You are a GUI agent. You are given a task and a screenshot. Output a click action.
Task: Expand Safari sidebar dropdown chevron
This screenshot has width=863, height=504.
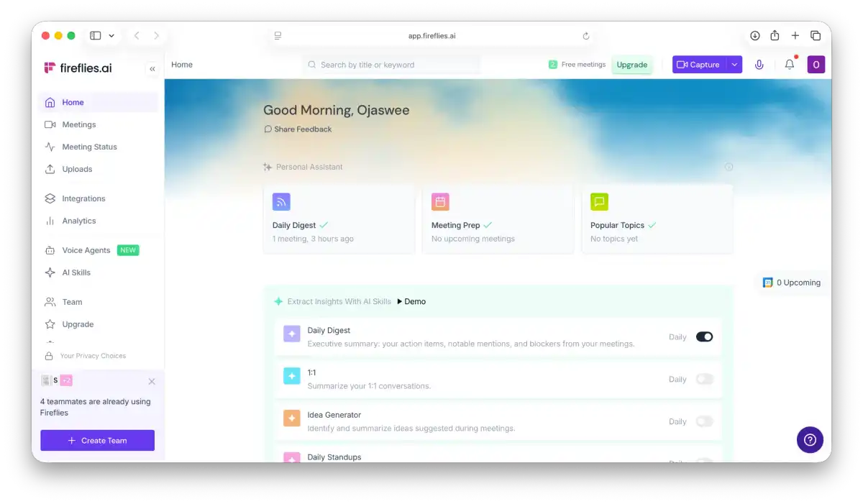click(x=111, y=35)
